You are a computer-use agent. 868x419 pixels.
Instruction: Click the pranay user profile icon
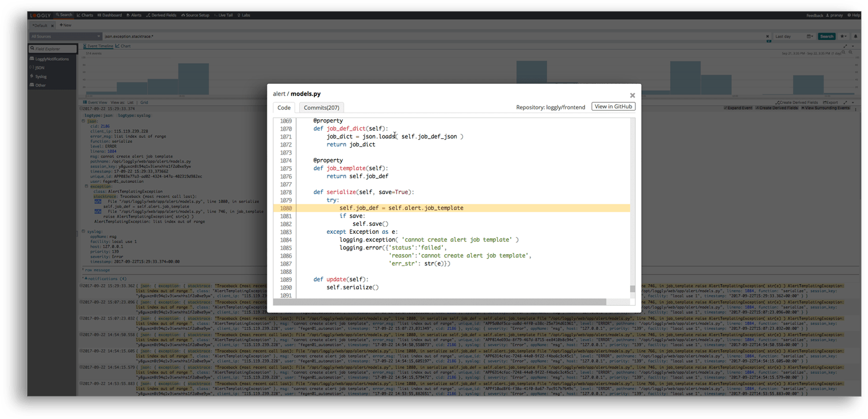[x=828, y=16]
